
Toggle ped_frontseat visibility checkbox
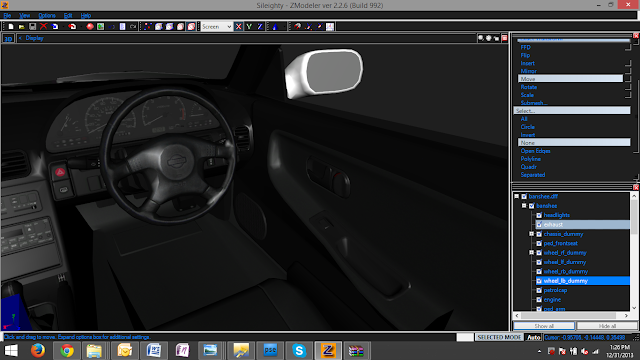[539, 243]
